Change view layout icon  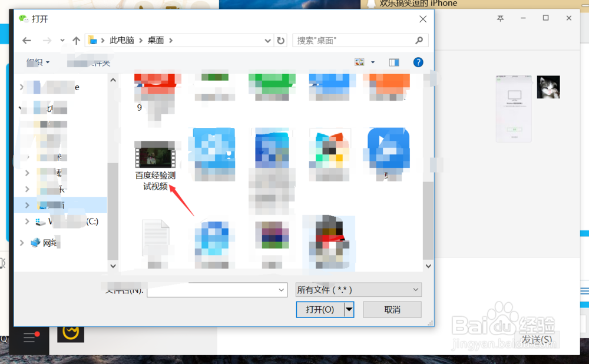tap(359, 62)
